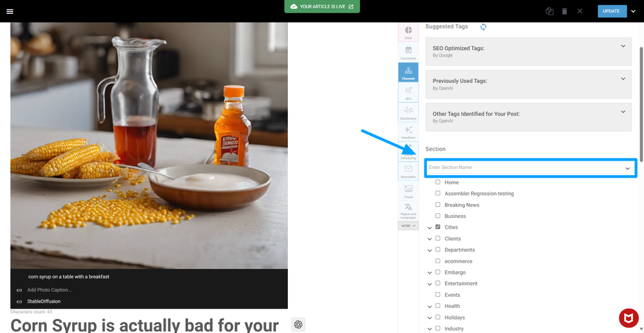The height and width of the screenshot is (333, 644).
Task: Open the MORE sidebar menu
Action: [x=408, y=226]
